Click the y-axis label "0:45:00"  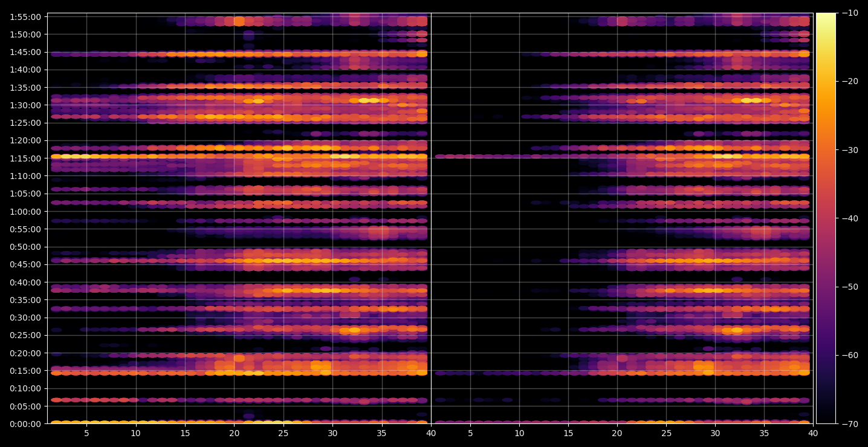[x=26, y=264]
